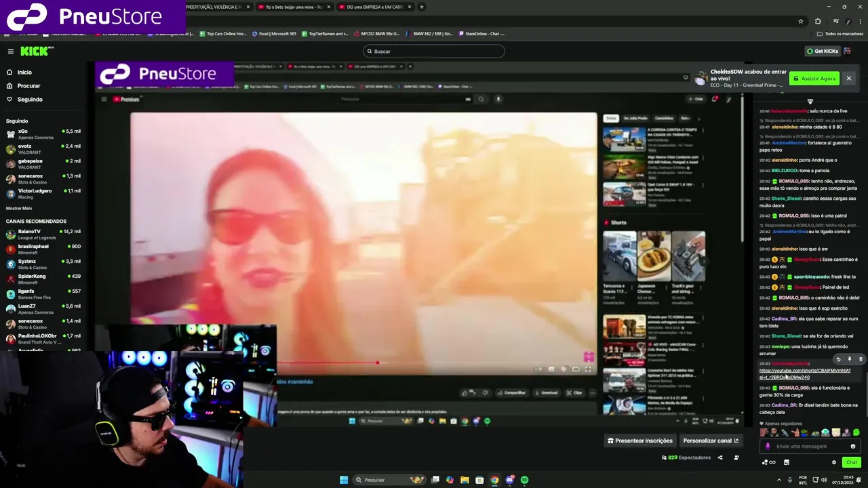868x488 pixels.
Task: Click the Envie uma mensagem chat input
Action: 810,446
